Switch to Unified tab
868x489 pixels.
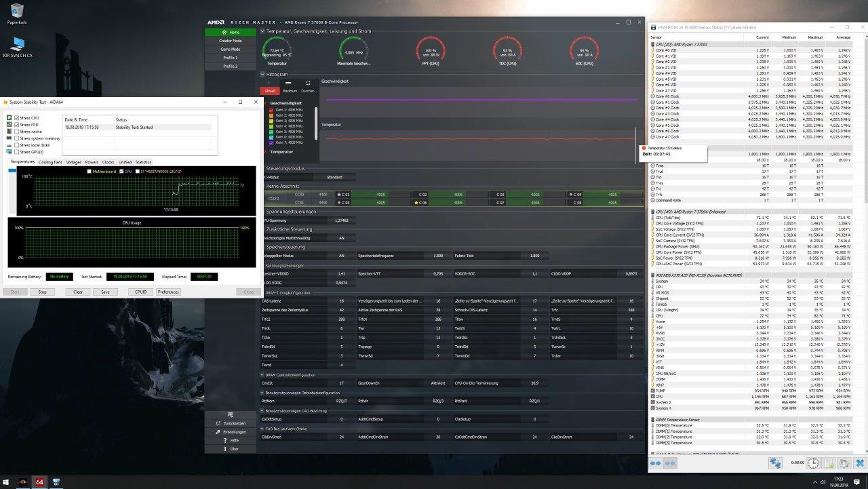pos(125,162)
